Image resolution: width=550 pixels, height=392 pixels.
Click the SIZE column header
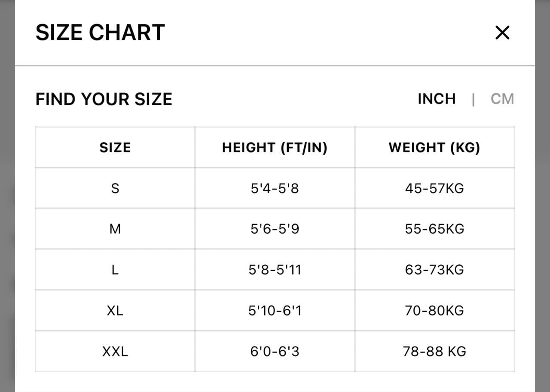coord(115,147)
